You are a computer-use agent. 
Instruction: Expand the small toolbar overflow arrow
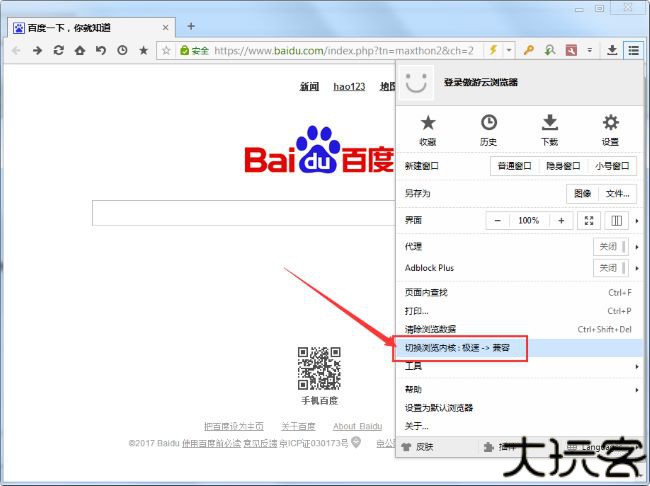click(x=589, y=51)
